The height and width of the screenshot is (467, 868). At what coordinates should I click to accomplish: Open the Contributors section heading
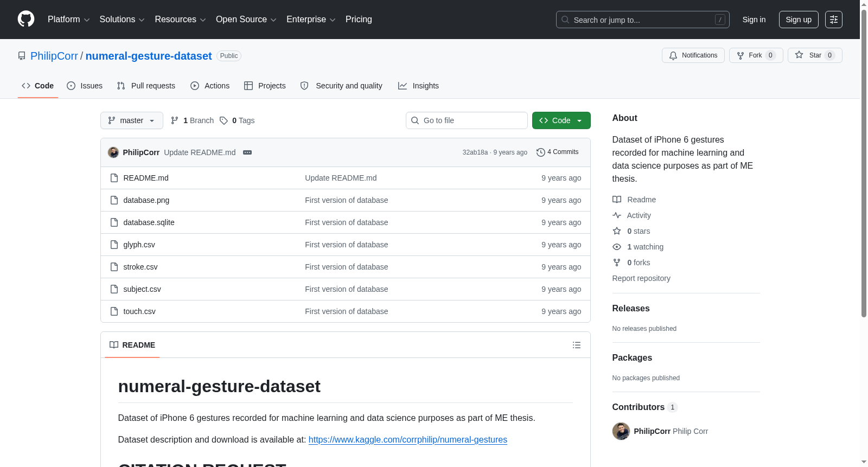click(645, 407)
